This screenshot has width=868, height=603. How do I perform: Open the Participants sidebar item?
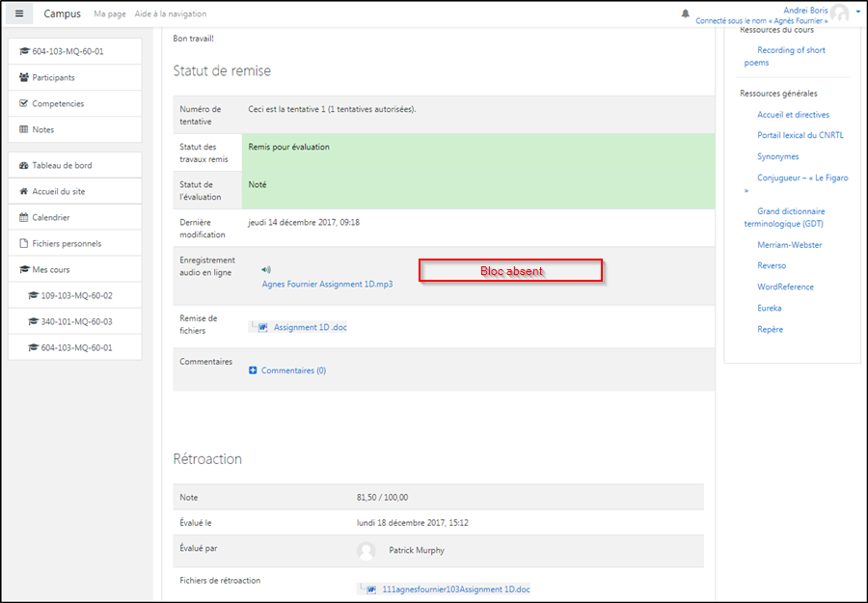tap(53, 77)
